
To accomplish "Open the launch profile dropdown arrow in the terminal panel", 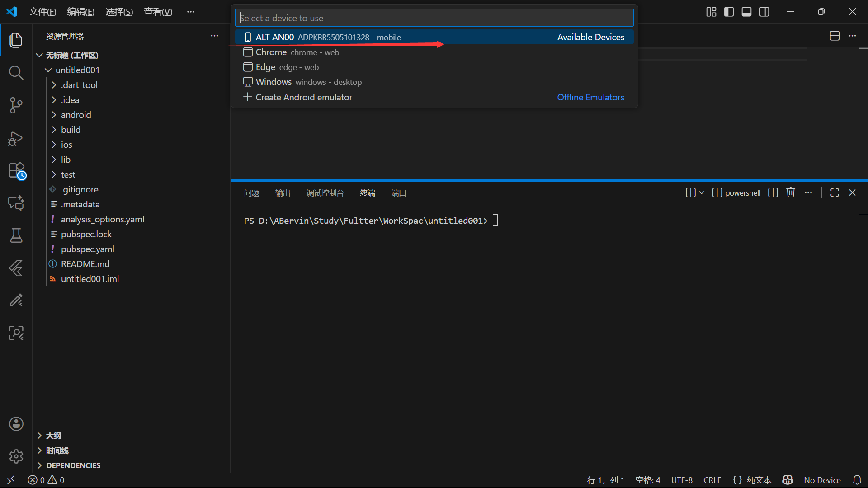I will tap(702, 193).
